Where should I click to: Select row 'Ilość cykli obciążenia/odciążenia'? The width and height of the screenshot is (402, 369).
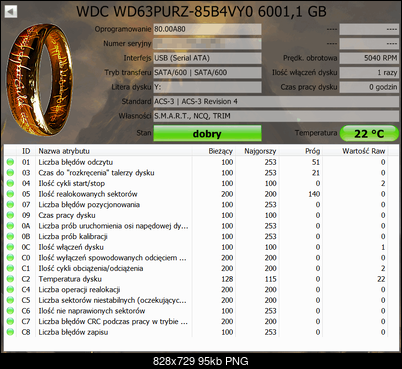tap(201, 268)
